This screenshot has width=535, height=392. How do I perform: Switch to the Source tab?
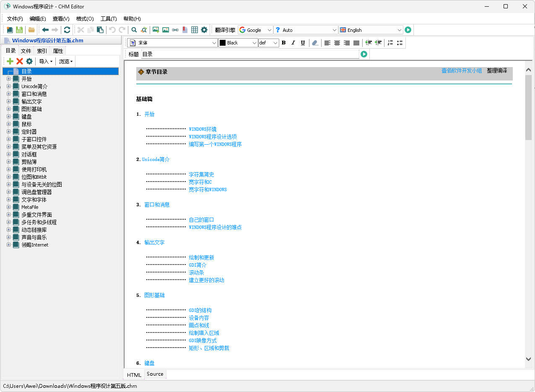pos(155,374)
